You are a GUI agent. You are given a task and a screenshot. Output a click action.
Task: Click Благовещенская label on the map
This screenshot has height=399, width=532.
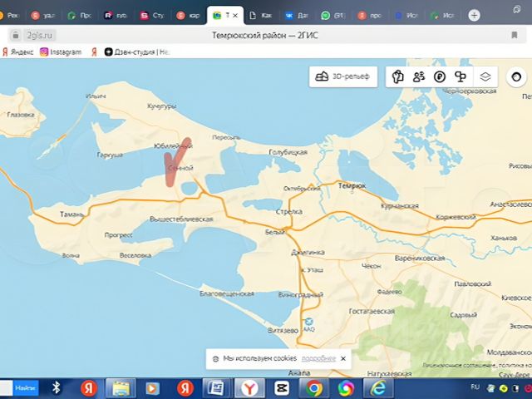click(227, 293)
